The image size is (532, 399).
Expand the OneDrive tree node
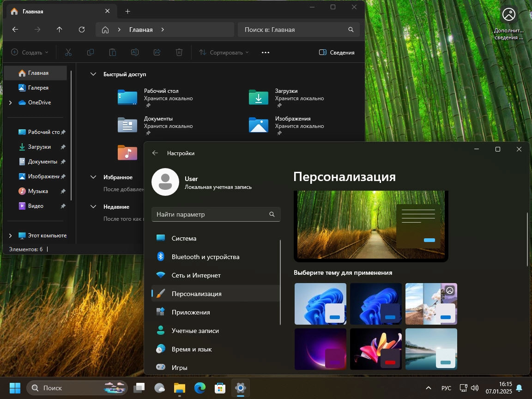coord(10,103)
